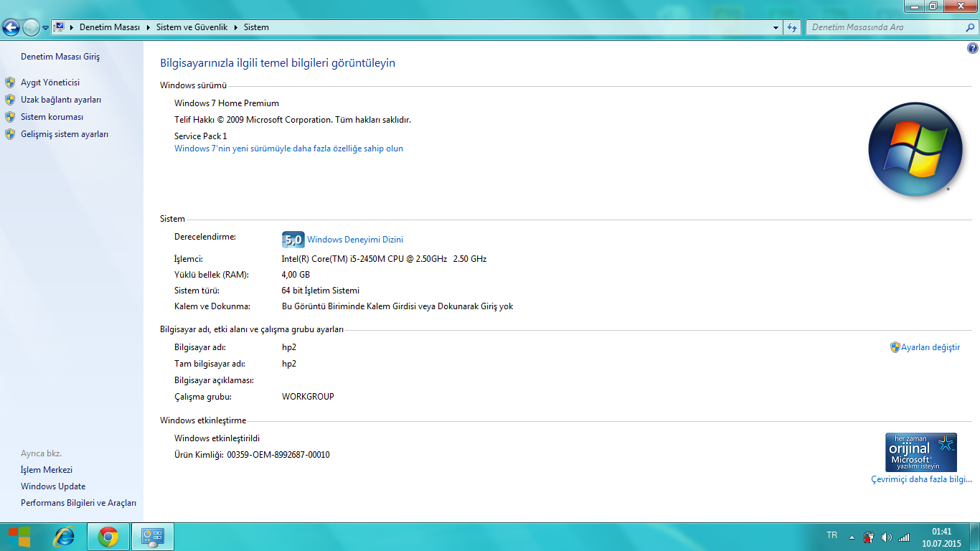Click the TR language indicator in the taskbar
980x551 pixels.
[x=832, y=535]
